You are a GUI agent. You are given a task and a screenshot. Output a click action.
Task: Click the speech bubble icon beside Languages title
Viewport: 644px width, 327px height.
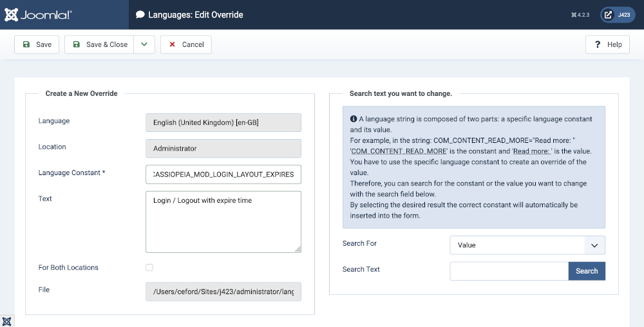point(140,15)
